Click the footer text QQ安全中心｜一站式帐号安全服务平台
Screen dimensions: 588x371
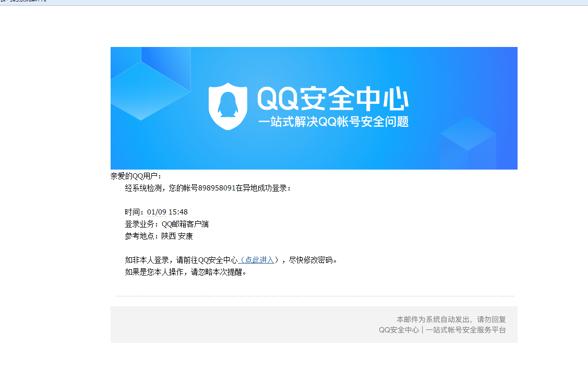tap(442, 330)
